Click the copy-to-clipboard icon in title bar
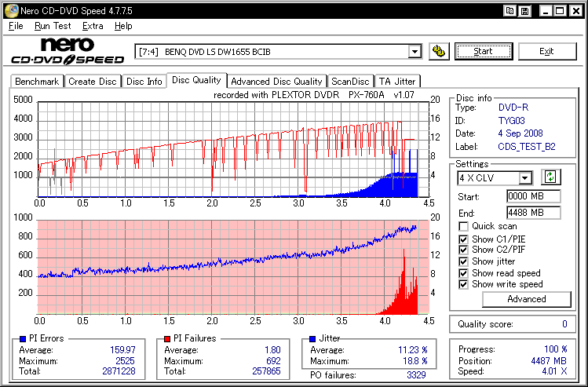This screenshot has height=387, width=588. tap(511, 10)
